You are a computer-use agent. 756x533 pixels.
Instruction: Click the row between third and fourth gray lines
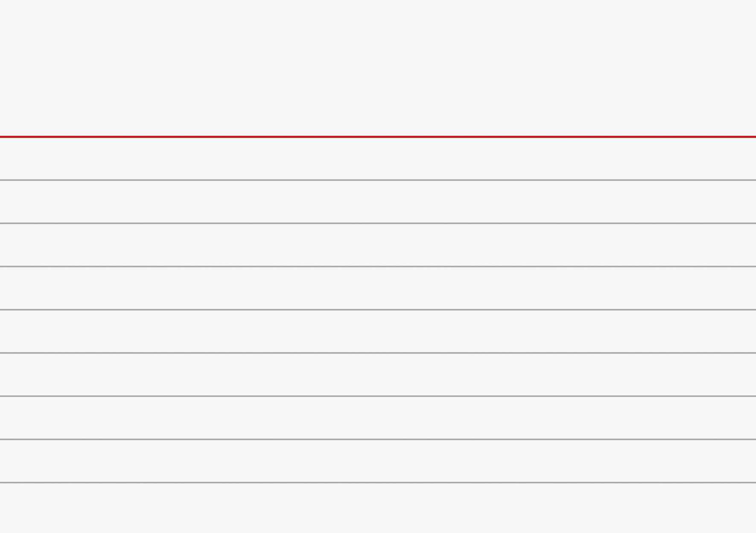(x=378, y=288)
